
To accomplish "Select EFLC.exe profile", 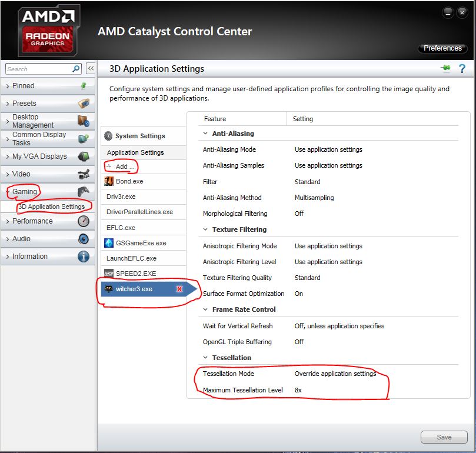I will 144,228.
